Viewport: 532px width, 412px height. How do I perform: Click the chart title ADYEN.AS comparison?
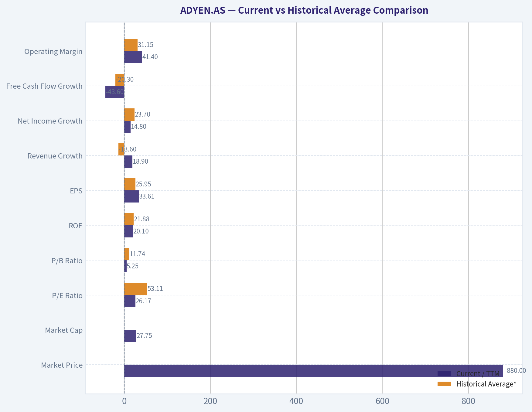304,10
